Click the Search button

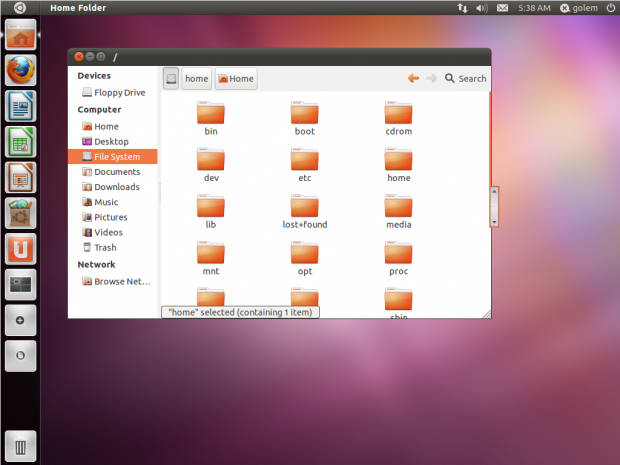(x=466, y=78)
